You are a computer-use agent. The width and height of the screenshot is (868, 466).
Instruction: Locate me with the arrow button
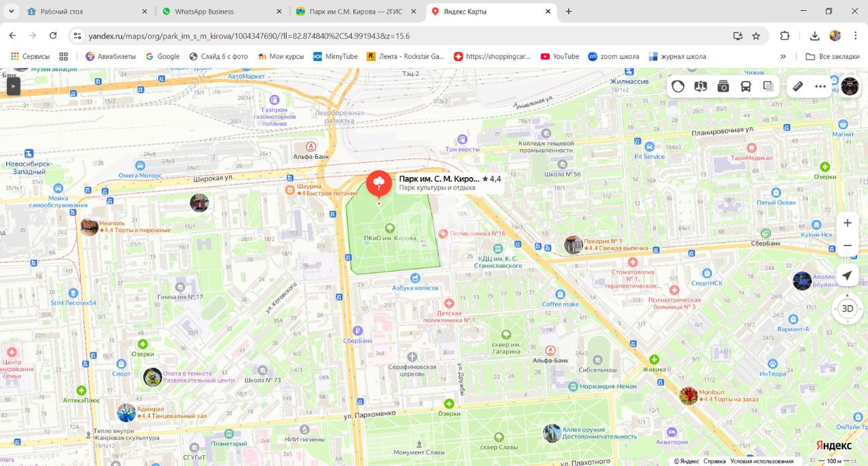pyautogui.click(x=847, y=275)
